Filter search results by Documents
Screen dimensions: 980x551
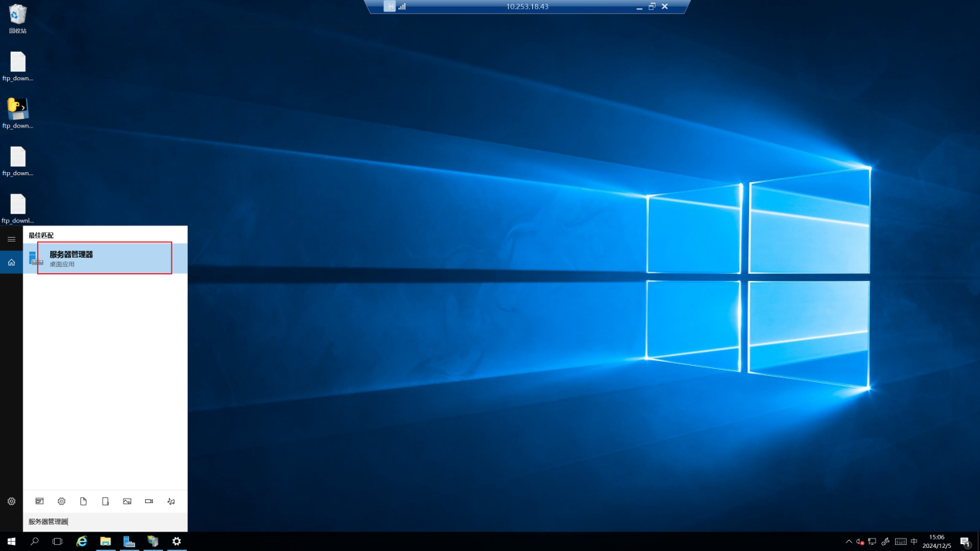(x=83, y=501)
